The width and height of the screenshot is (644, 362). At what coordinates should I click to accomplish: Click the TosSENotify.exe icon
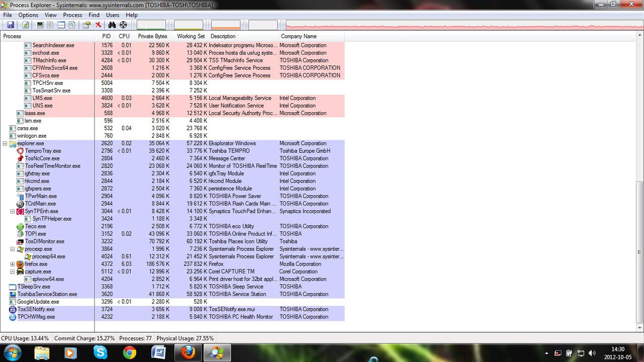(13, 309)
